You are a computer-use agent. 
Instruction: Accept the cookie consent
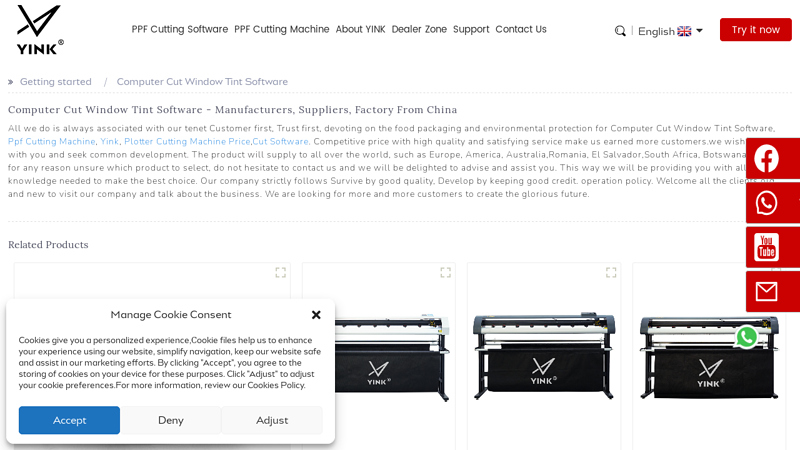pyautogui.click(x=69, y=420)
